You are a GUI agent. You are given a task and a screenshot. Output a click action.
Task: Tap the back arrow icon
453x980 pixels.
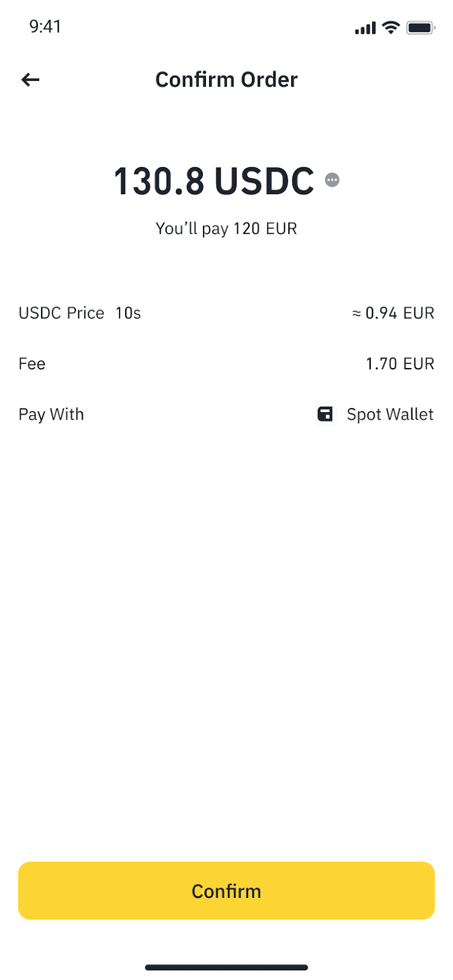(30, 80)
